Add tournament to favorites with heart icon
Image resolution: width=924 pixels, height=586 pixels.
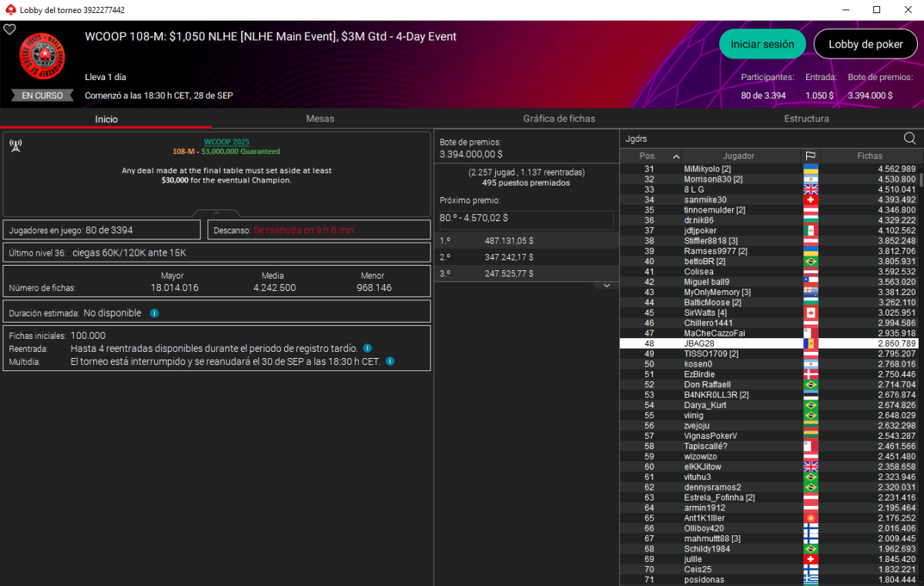[10, 29]
